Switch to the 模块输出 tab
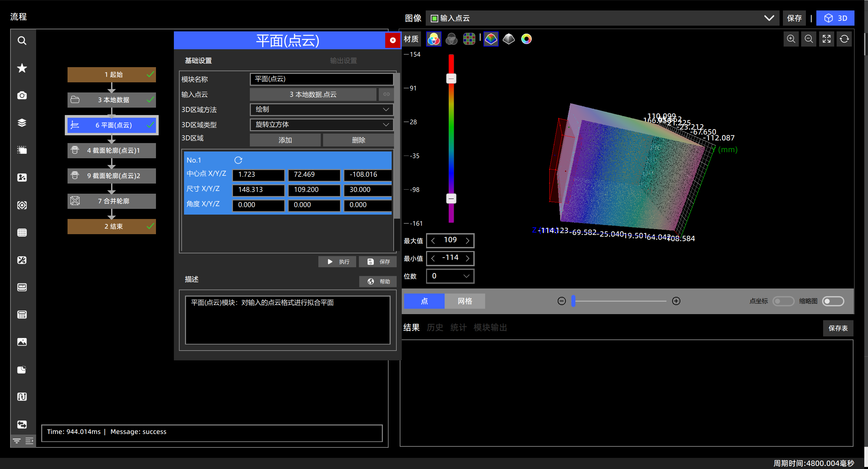This screenshot has width=868, height=469. click(x=490, y=327)
